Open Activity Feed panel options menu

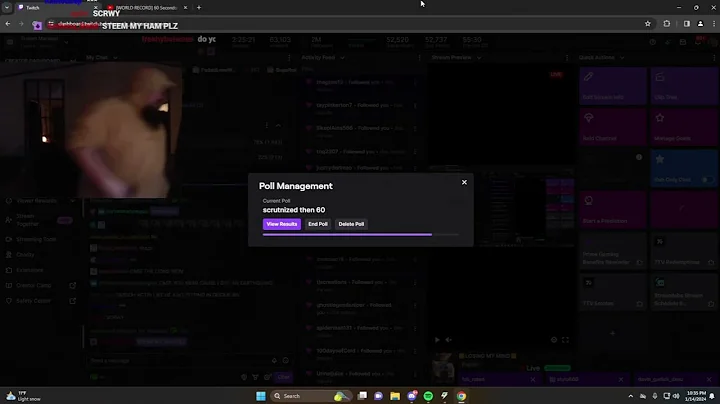(419, 58)
